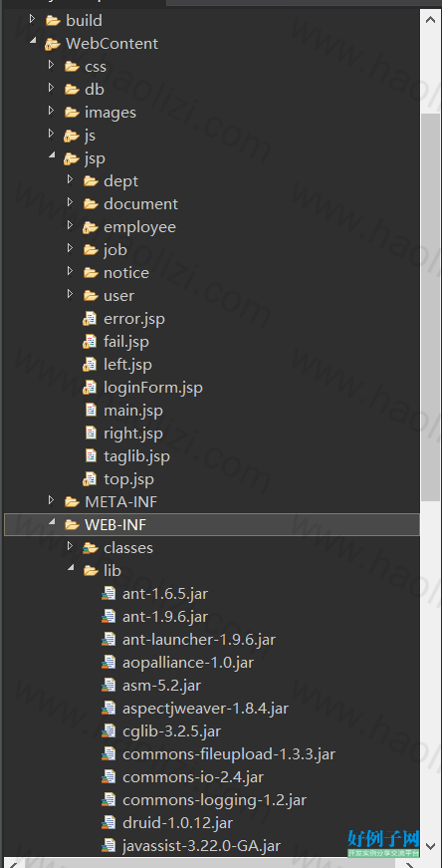Click the classes folder icon

(x=91, y=548)
